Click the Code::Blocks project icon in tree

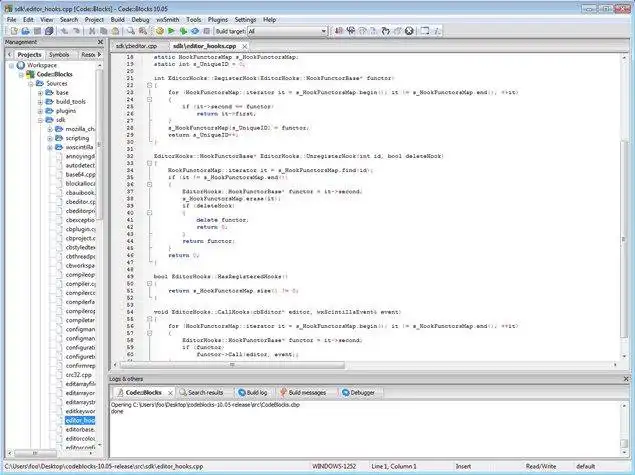30,74
